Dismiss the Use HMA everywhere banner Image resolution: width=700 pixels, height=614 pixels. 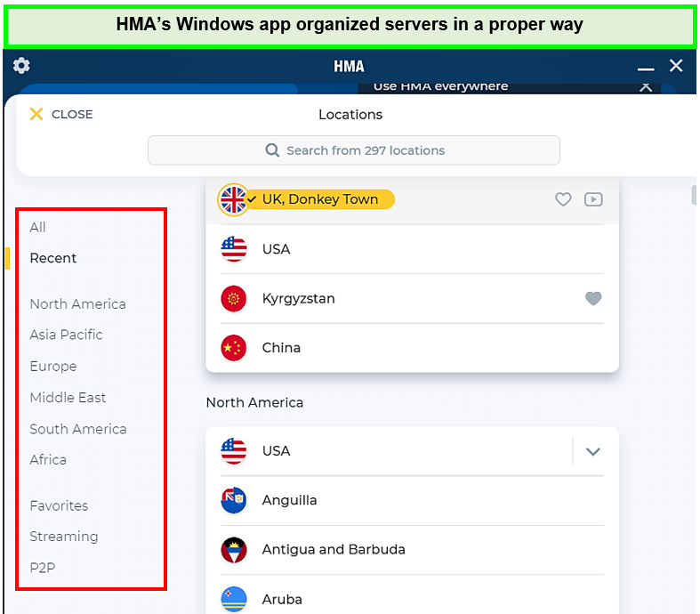pos(646,87)
